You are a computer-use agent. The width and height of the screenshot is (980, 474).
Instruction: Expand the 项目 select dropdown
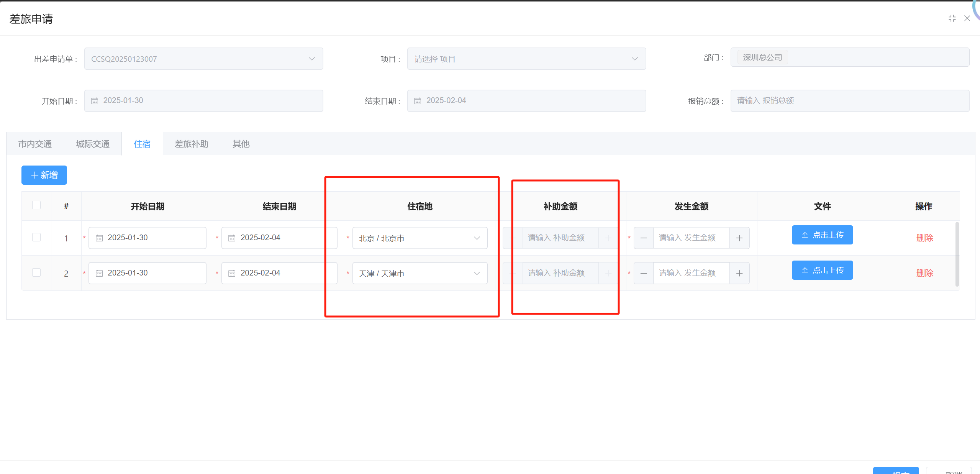[526, 59]
